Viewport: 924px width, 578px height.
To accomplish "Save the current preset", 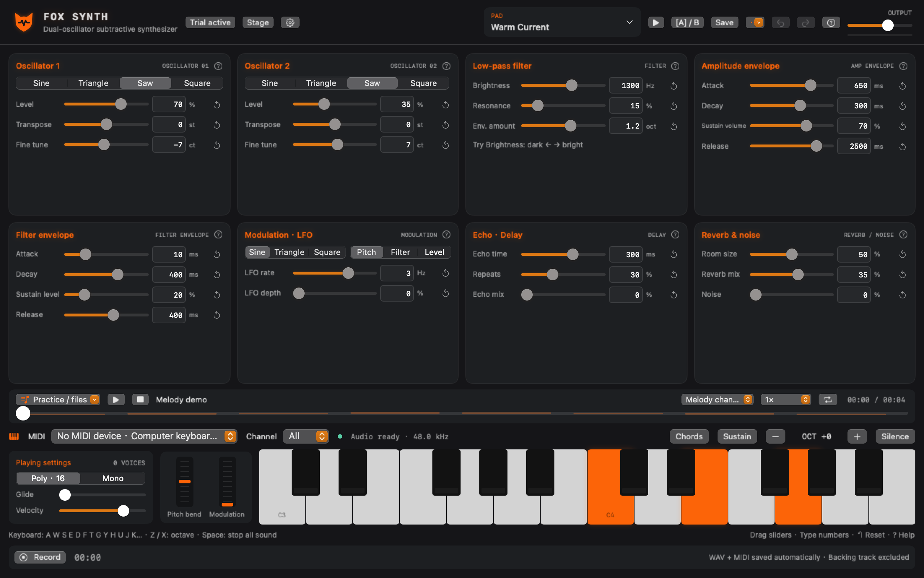I will (x=724, y=22).
